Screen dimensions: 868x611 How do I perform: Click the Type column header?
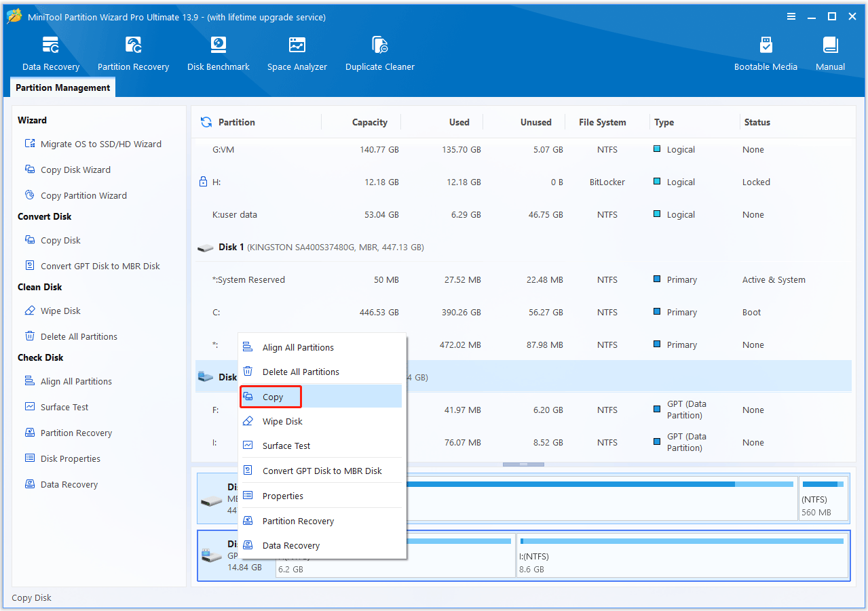664,122
